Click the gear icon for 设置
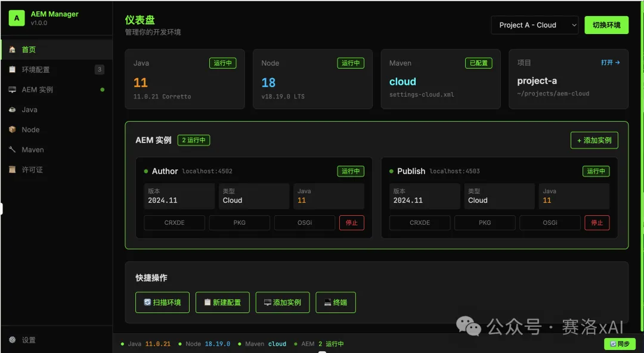Image resolution: width=644 pixels, height=353 pixels. point(13,340)
